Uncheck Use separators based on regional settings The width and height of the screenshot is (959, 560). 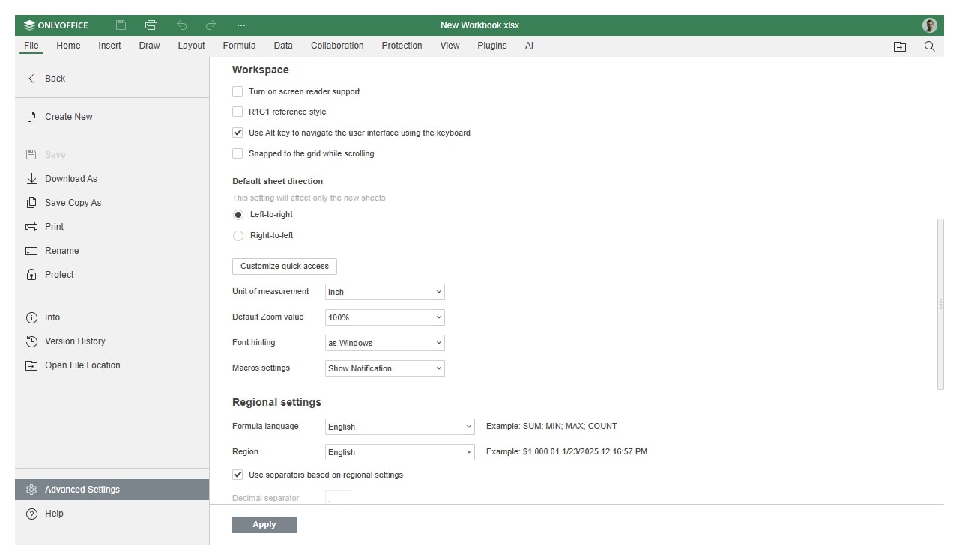[x=238, y=475]
